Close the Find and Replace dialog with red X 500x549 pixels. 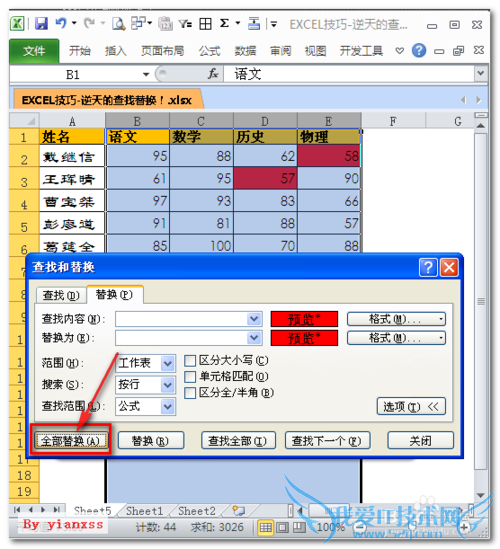pos(449,267)
